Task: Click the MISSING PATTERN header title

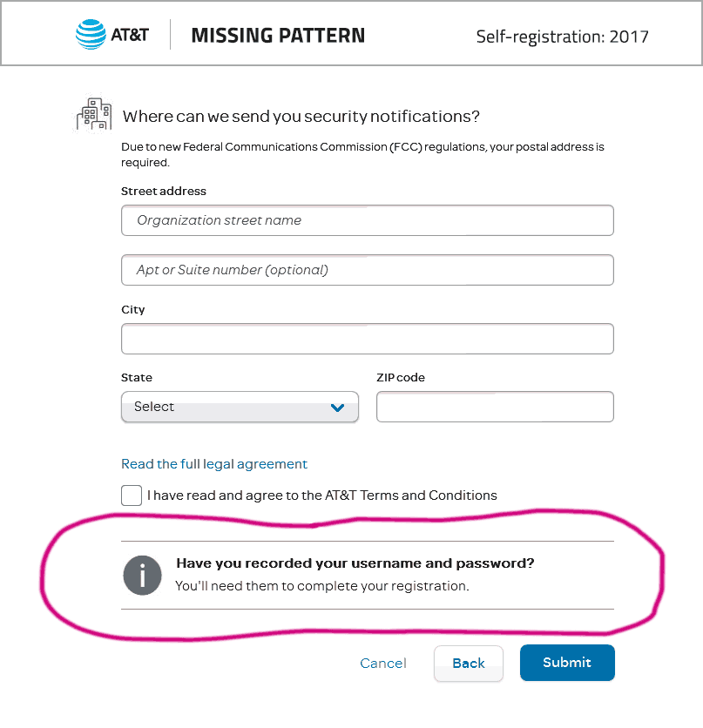Action: click(x=277, y=36)
